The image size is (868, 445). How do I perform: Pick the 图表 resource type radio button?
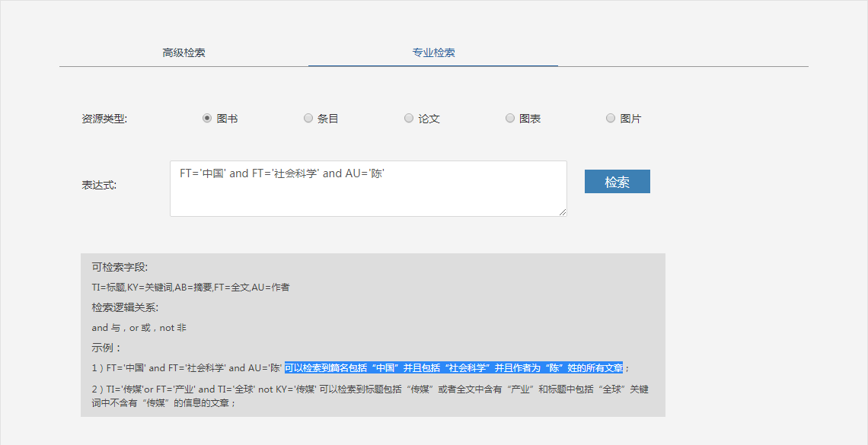click(x=510, y=118)
